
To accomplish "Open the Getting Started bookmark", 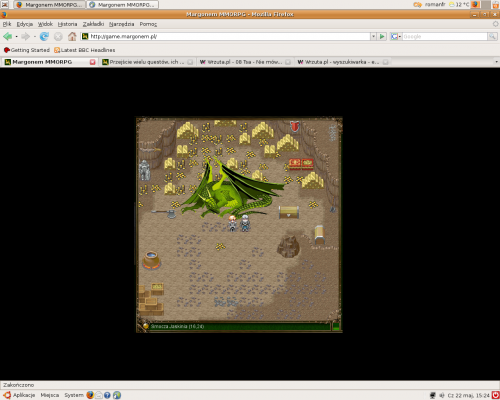I will [x=27, y=50].
